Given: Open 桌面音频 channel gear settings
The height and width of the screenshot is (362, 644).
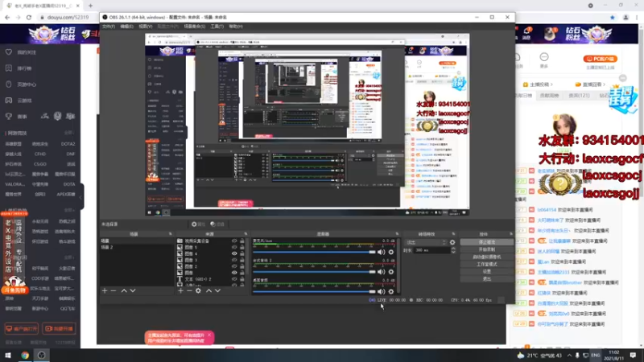Looking at the screenshot, I should (x=391, y=291).
